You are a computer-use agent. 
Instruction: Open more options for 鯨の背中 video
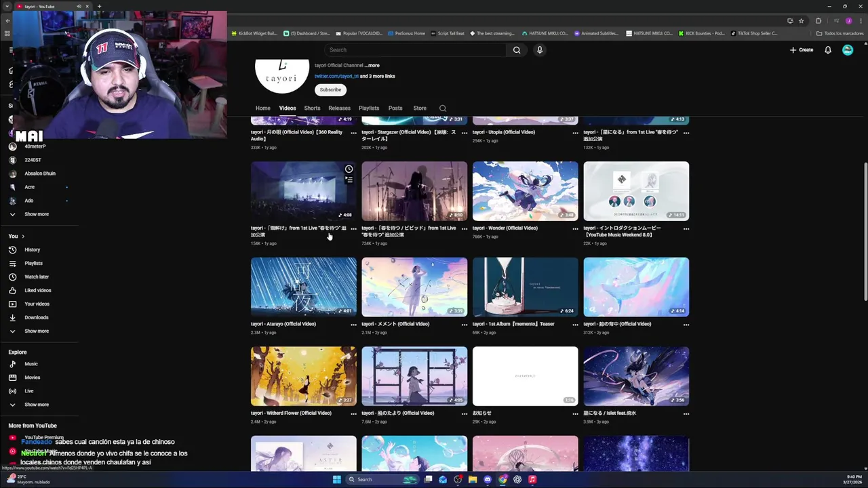(x=686, y=325)
